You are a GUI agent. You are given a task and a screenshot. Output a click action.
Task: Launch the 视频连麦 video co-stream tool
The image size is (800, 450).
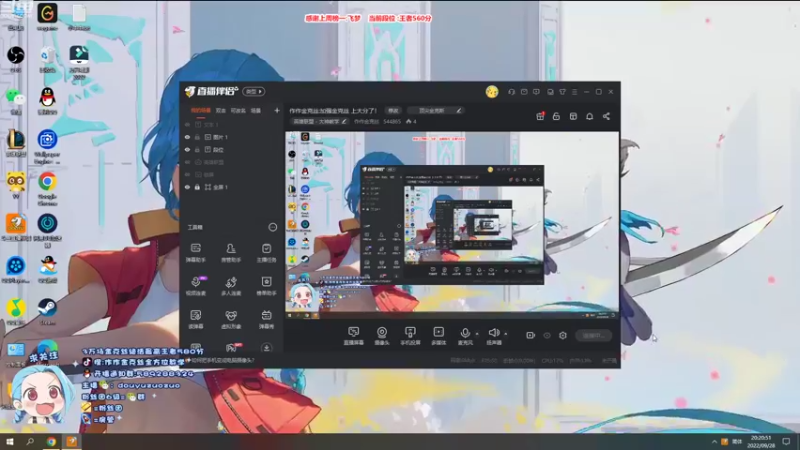[x=195, y=286]
